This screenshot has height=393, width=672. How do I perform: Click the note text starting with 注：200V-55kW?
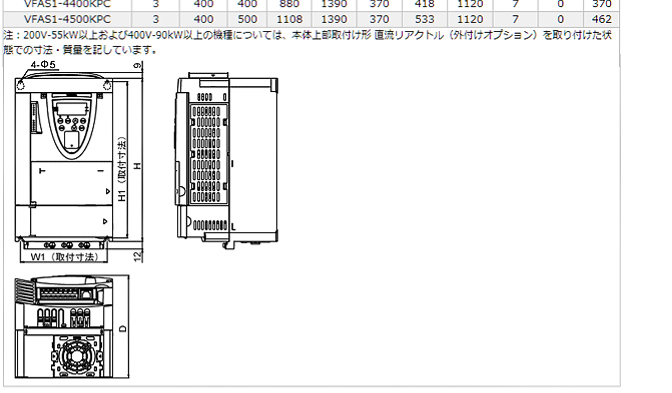pos(307,42)
